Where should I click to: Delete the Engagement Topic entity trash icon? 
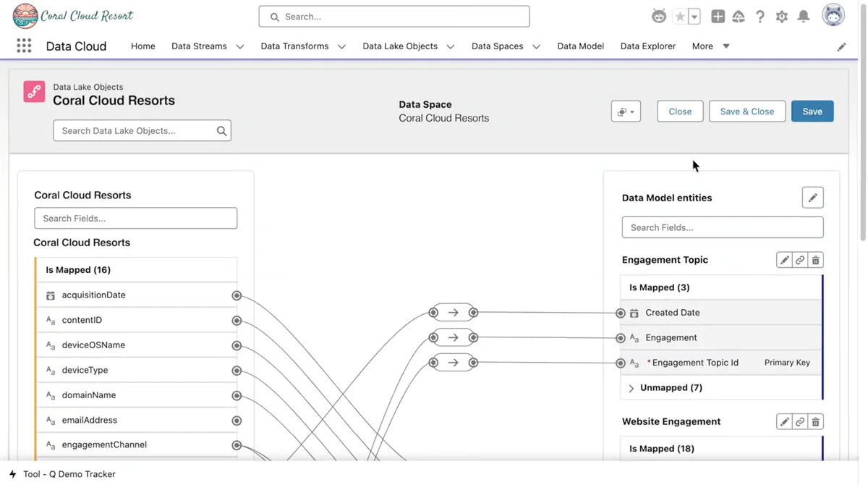(815, 260)
